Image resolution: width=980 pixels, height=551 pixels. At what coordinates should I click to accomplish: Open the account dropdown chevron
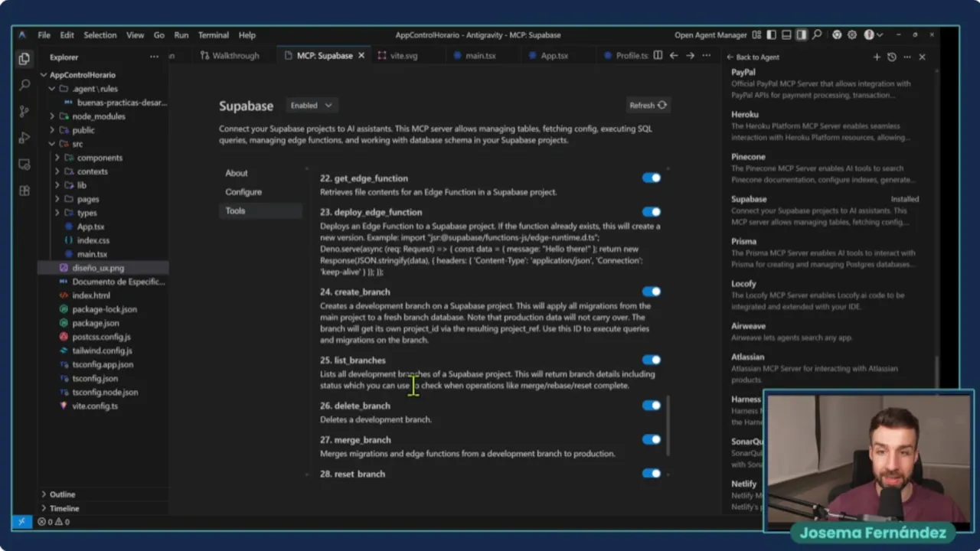click(x=880, y=35)
